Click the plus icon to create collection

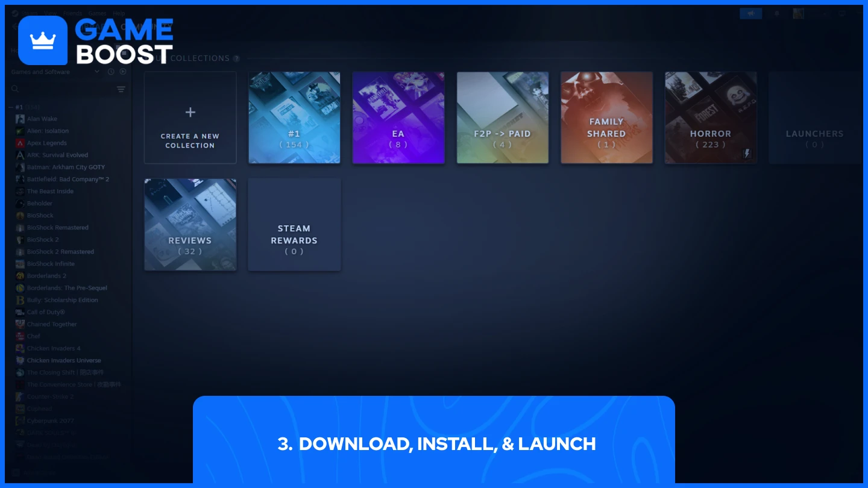190,112
